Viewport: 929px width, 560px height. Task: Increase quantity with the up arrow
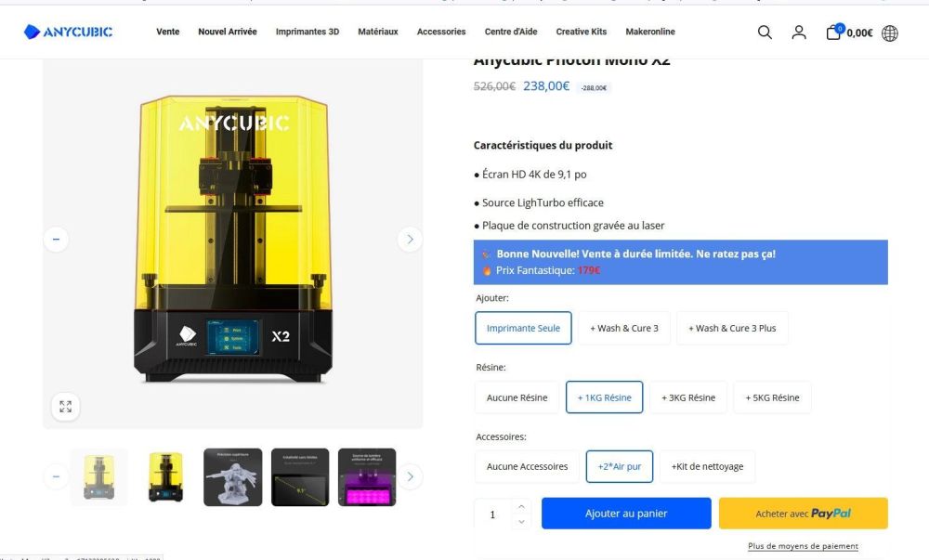pyautogui.click(x=521, y=506)
